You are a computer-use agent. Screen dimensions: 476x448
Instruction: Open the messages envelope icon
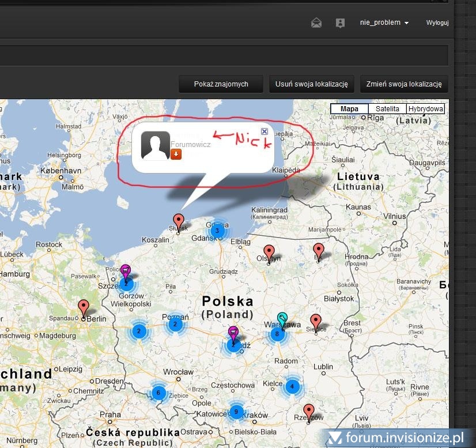(x=316, y=23)
